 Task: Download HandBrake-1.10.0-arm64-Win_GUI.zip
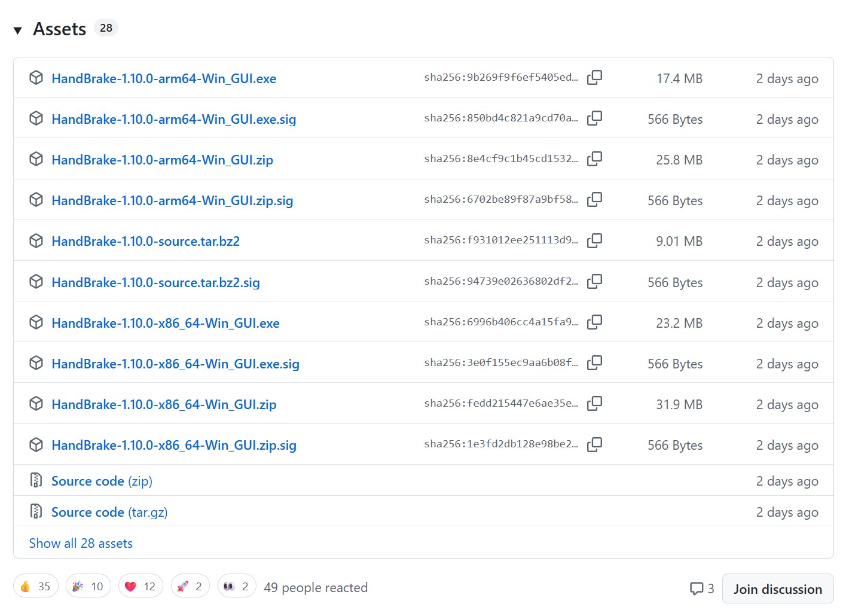click(x=162, y=160)
